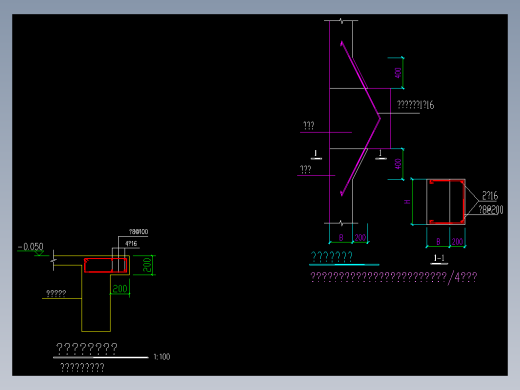
Task: Click the 200 dimension under section 1-1
Action: [x=457, y=241]
